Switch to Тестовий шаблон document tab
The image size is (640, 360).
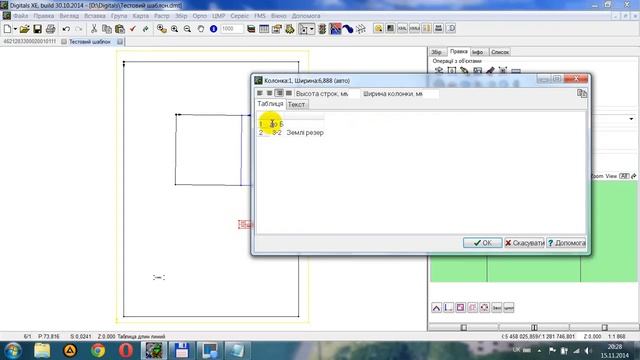tap(90, 42)
